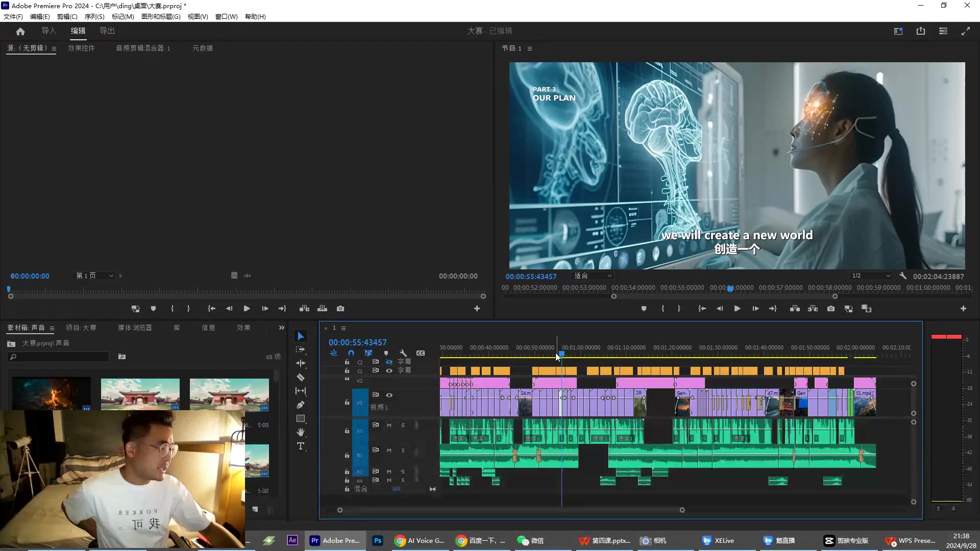Open the 文件(F) menu

click(13, 16)
